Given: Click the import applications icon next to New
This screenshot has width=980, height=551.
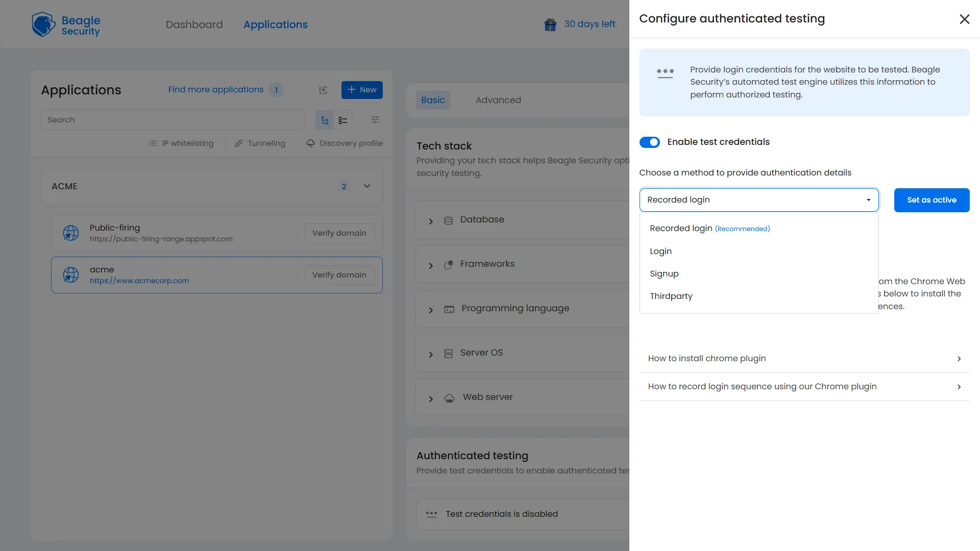Looking at the screenshot, I should [323, 90].
